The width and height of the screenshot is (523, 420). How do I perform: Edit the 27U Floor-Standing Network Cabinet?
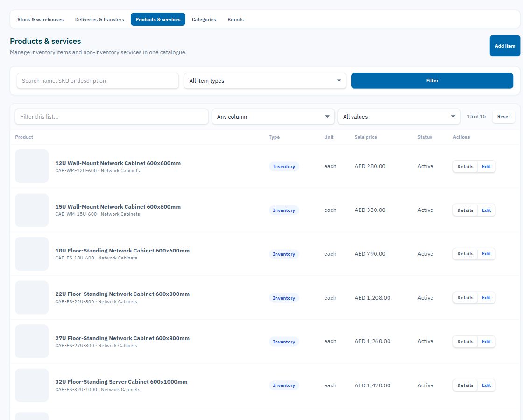(x=486, y=341)
